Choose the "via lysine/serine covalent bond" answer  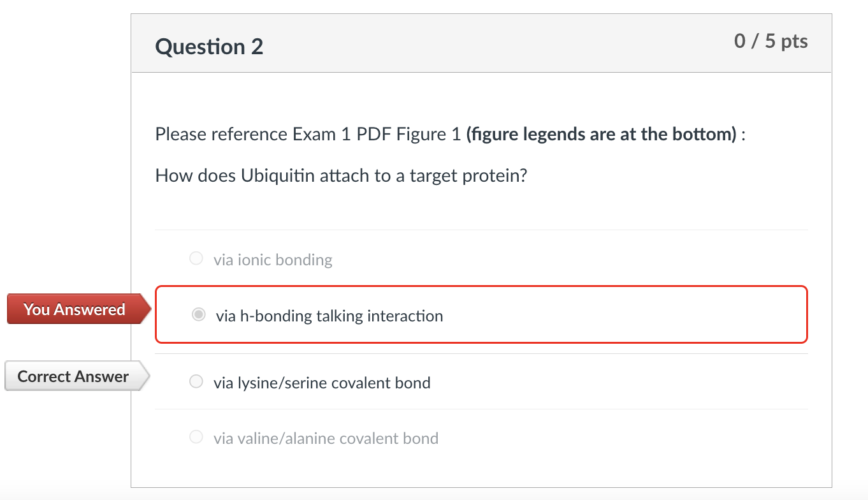pyautogui.click(x=196, y=381)
